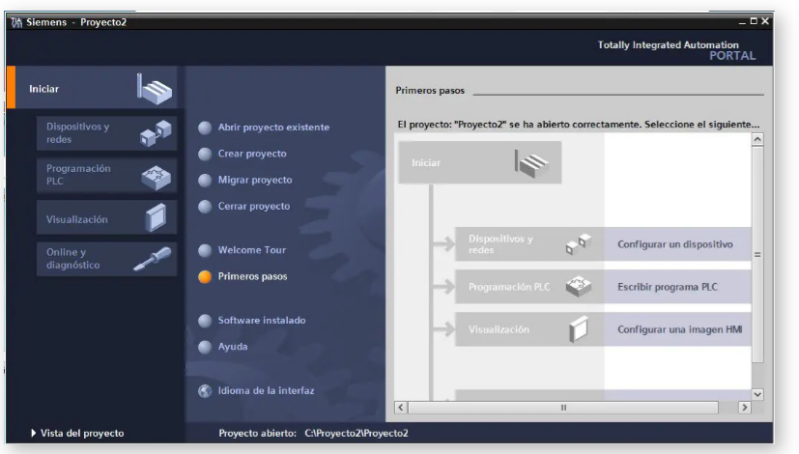Select the Cerrar proyecto bullet
The image size is (799, 454).
(x=205, y=206)
